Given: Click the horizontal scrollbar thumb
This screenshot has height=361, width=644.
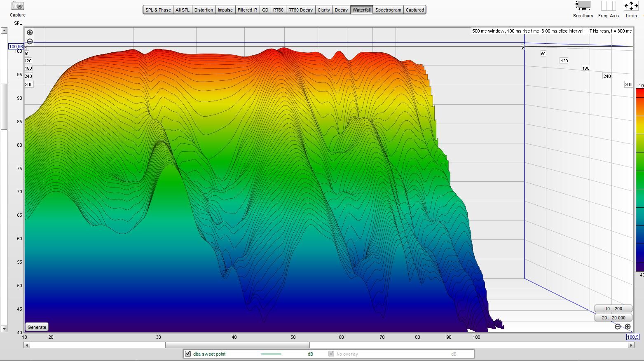Looking at the screenshot, I should click(x=237, y=345).
